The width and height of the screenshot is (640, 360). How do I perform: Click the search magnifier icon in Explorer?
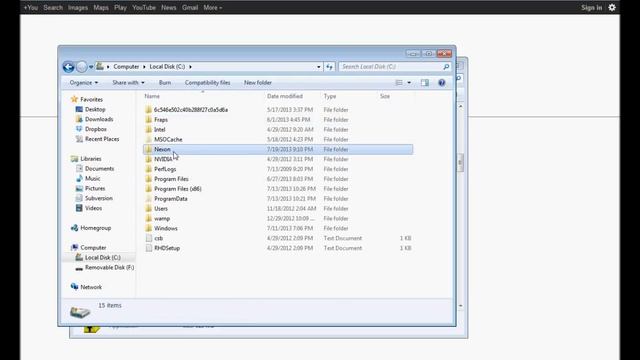[446, 67]
